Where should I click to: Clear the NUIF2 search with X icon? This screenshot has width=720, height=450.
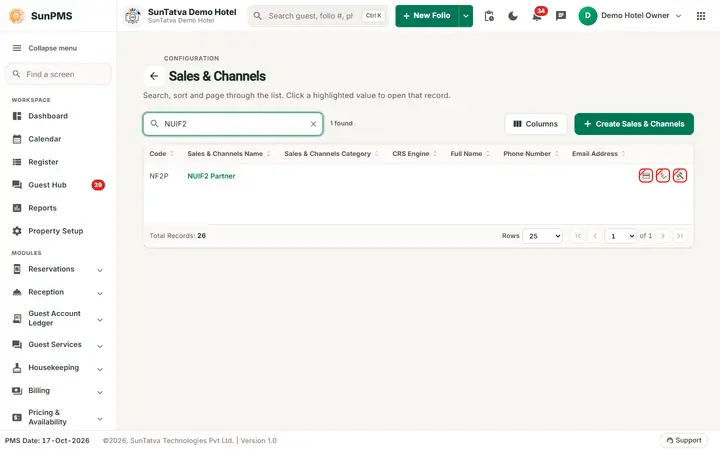[313, 124]
